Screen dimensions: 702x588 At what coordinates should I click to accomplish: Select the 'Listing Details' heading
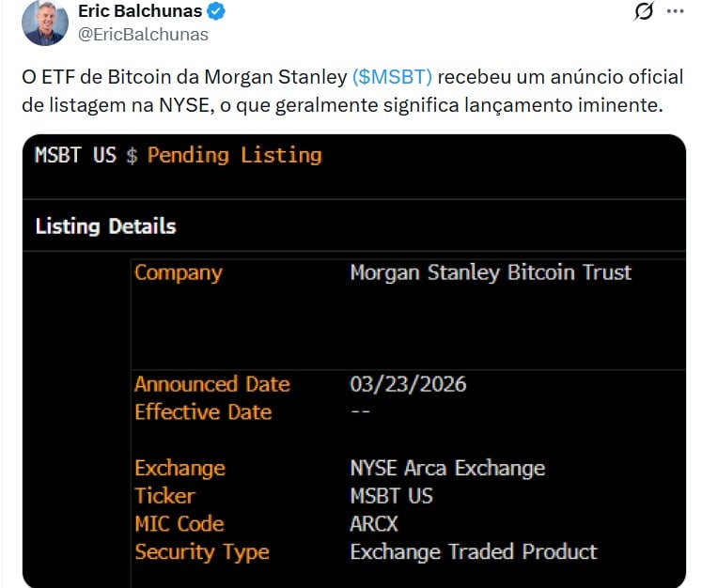coord(105,226)
